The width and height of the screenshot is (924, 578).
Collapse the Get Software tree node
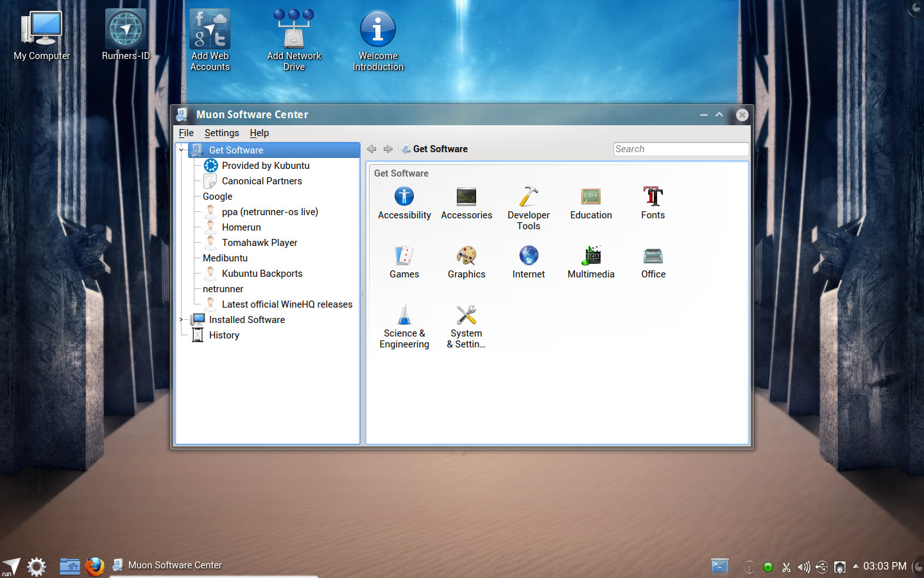[182, 150]
